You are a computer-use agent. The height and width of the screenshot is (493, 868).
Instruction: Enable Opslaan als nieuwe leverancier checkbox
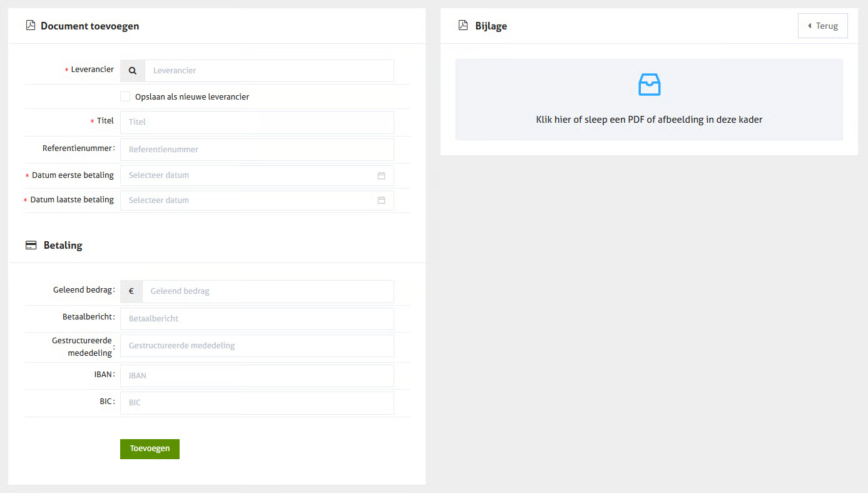[125, 96]
